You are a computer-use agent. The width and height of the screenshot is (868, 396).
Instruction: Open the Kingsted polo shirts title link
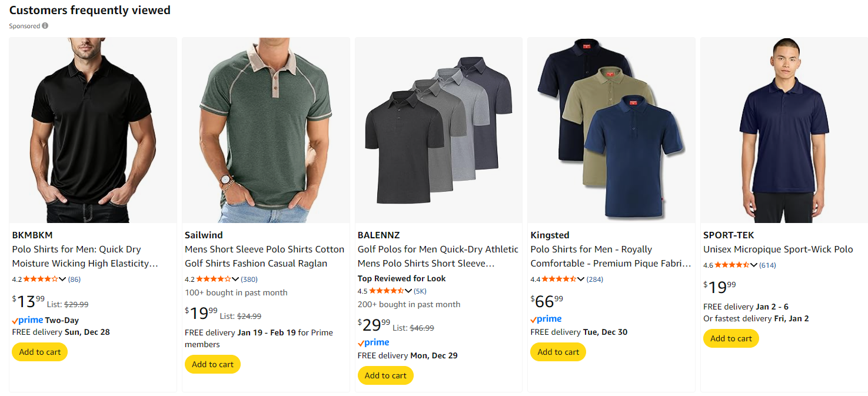tap(610, 257)
